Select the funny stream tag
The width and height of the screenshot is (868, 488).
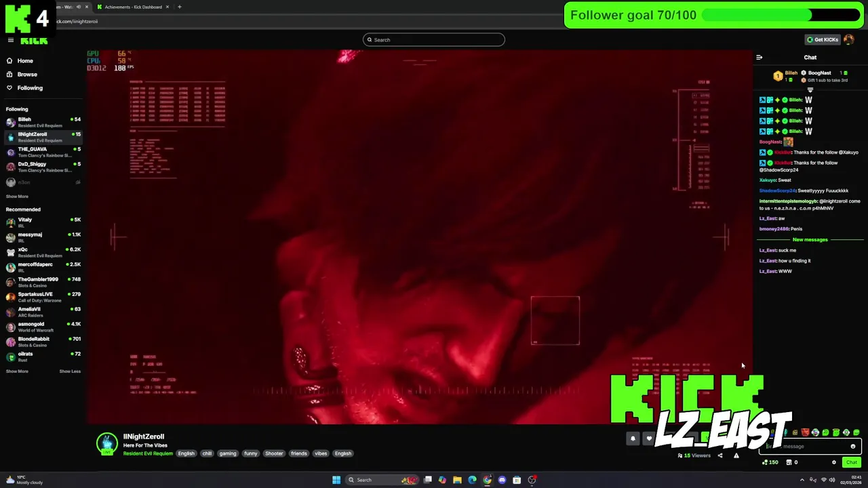pyautogui.click(x=251, y=453)
